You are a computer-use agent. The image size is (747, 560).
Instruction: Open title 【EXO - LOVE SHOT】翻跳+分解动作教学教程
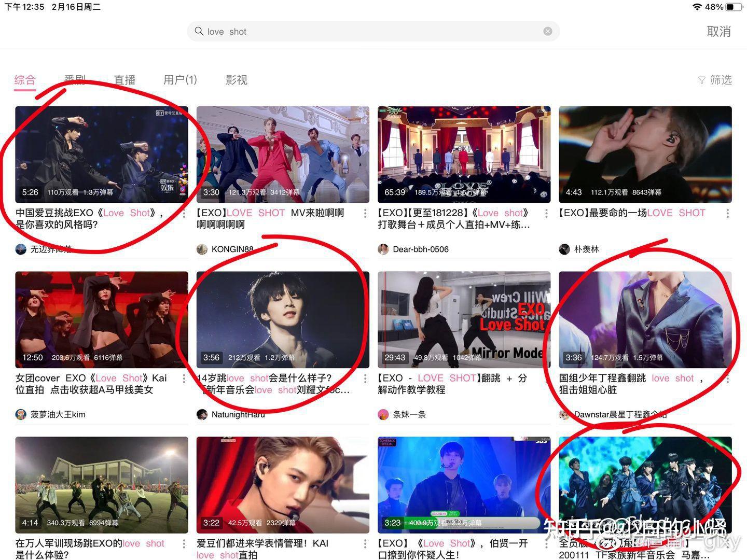(452, 384)
